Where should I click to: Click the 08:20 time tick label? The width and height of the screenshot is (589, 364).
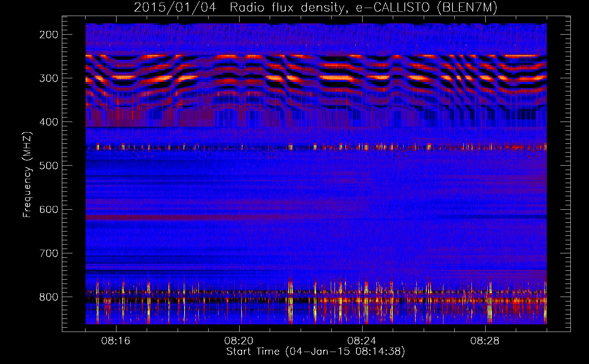[239, 341]
